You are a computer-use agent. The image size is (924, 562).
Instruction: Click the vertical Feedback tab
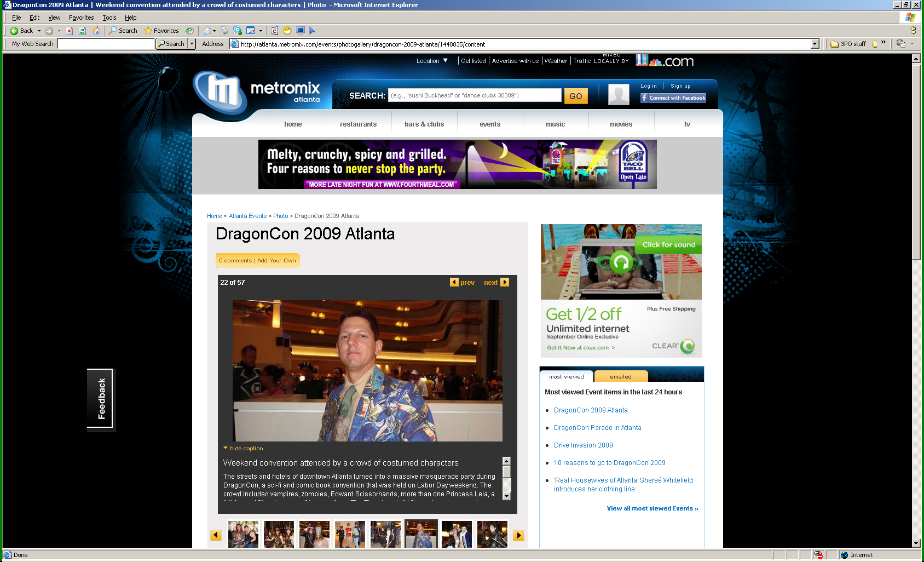tap(101, 399)
